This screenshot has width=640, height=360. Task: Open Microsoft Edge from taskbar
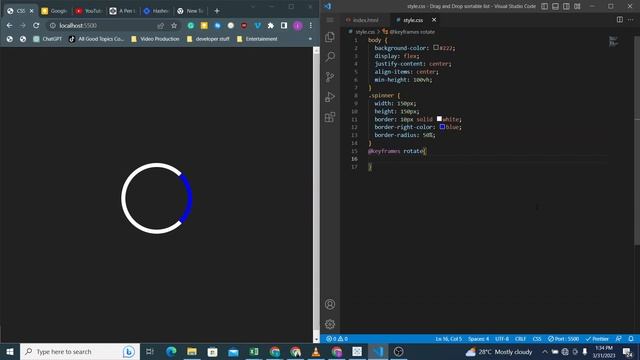171,351
